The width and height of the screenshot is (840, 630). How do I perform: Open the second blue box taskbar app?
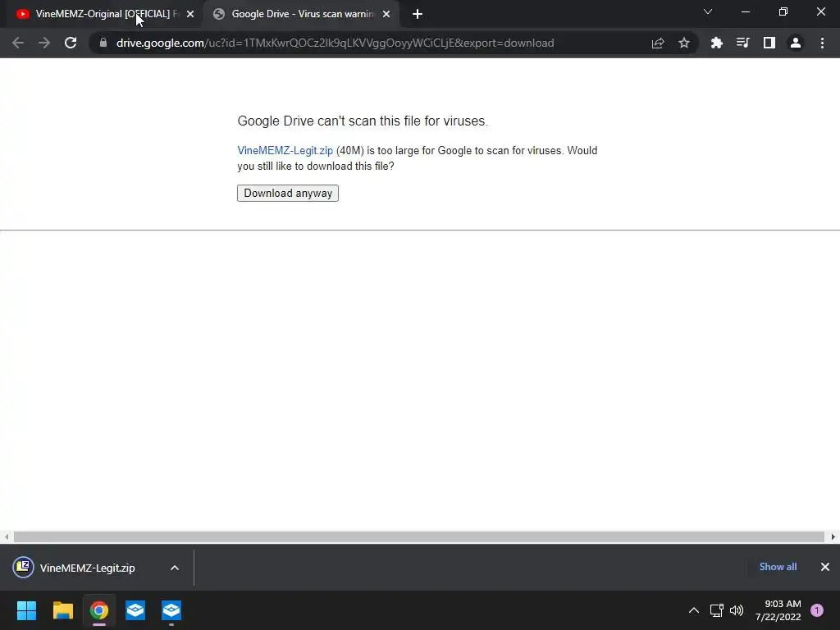click(x=171, y=610)
